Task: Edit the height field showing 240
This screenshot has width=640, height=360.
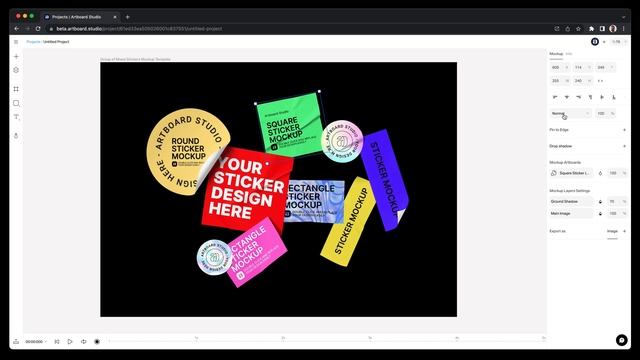Action: click(x=582, y=81)
